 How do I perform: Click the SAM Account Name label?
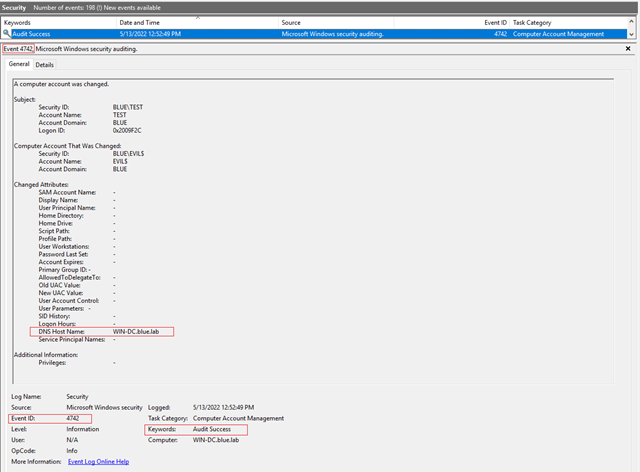point(67,192)
